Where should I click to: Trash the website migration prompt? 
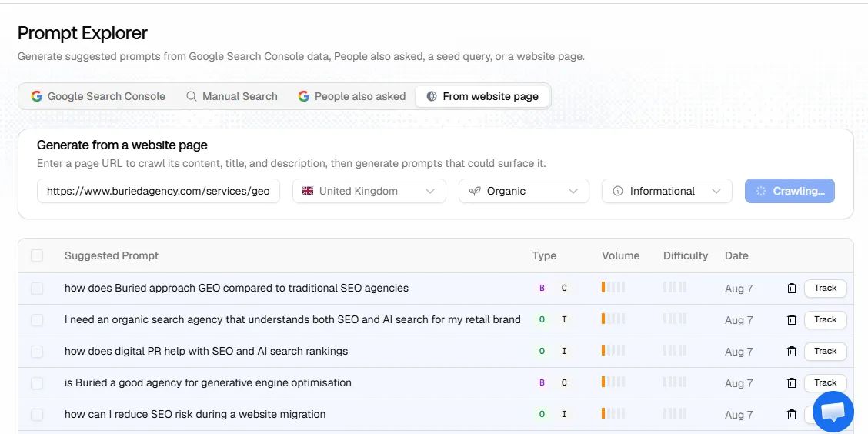[x=792, y=415]
